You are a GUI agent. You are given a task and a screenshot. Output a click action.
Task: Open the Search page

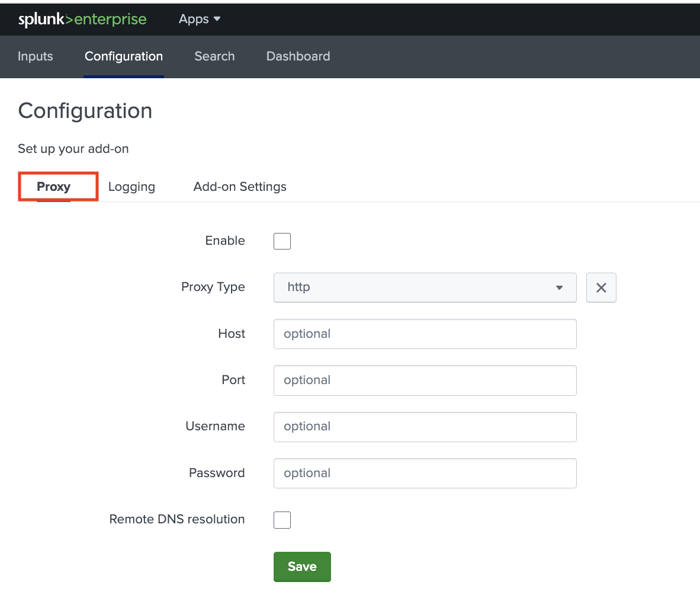coord(214,56)
